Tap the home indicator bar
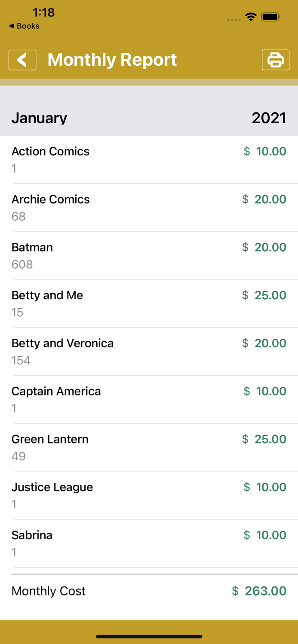Viewport: 298px width, 644px height. tap(149, 637)
